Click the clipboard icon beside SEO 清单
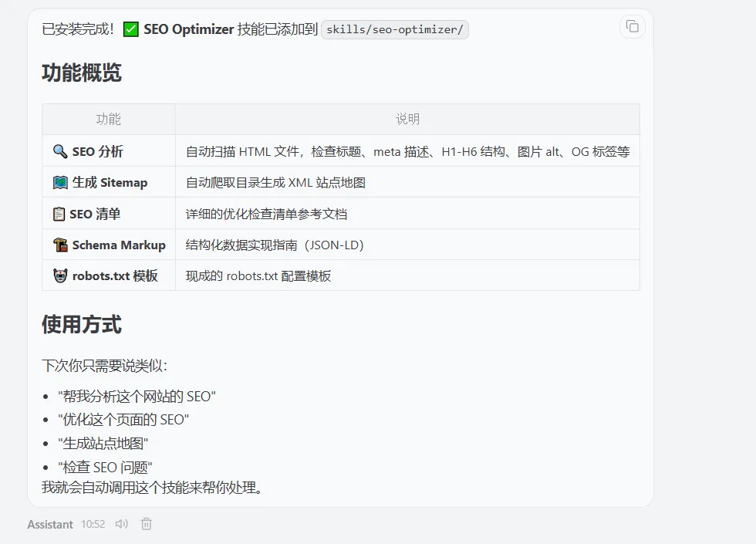The width and height of the screenshot is (756, 544). (59, 214)
